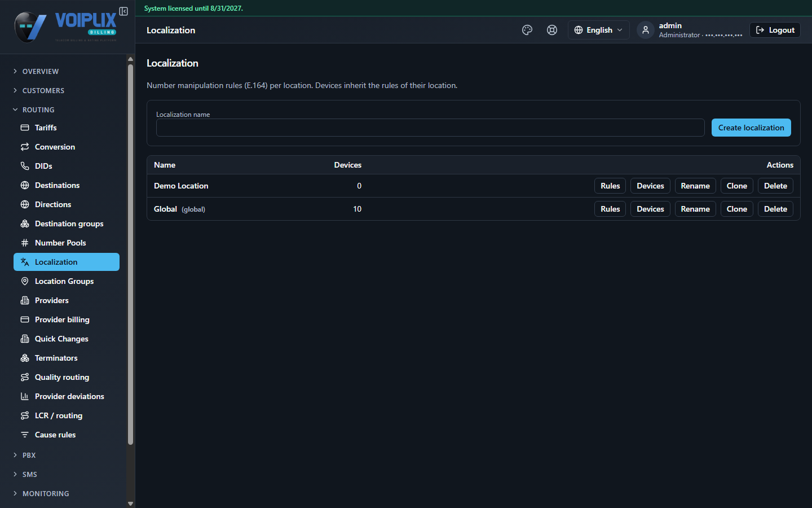The width and height of the screenshot is (812, 508).
Task: Open Quick Changes page
Action: pos(67,339)
